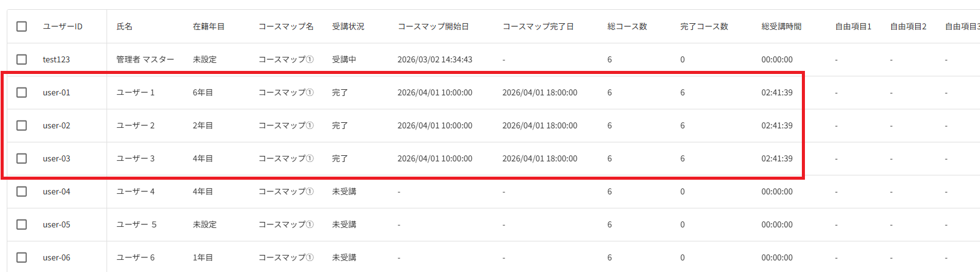
Task: Open the test123 user ID entry
Action: tap(56, 59)
